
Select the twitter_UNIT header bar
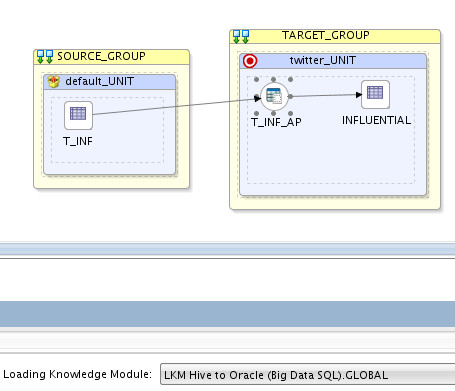333,61
